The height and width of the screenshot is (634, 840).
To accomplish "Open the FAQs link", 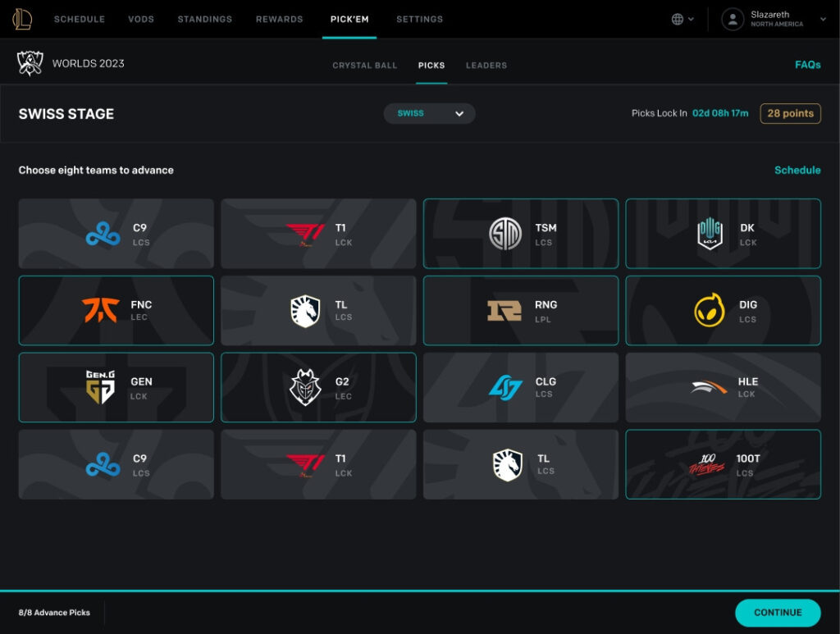I will pos(807,64).
